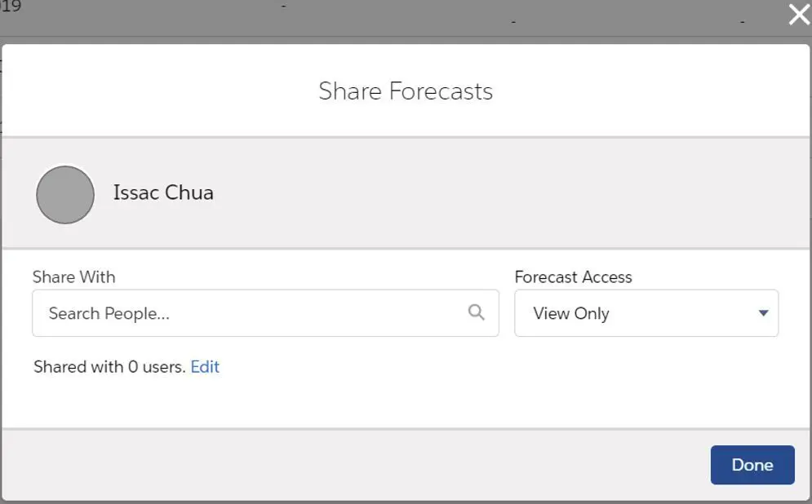Image resolution: width=812 pixels, height=504 pixels.
Task: Click the Search People placeholder text
Action: click(x=109, y=313)
